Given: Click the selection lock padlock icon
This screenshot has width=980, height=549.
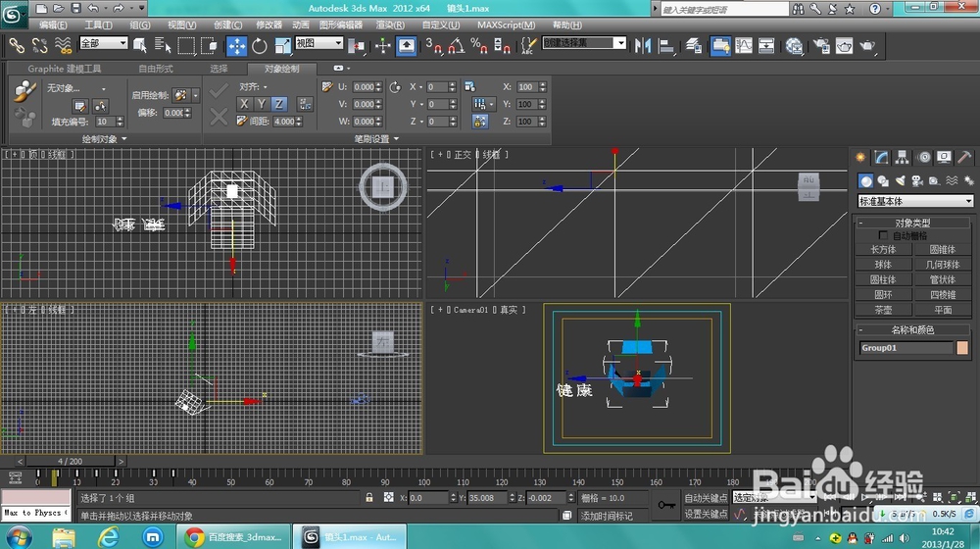Looking at the screenshot, I should [368, 498].
